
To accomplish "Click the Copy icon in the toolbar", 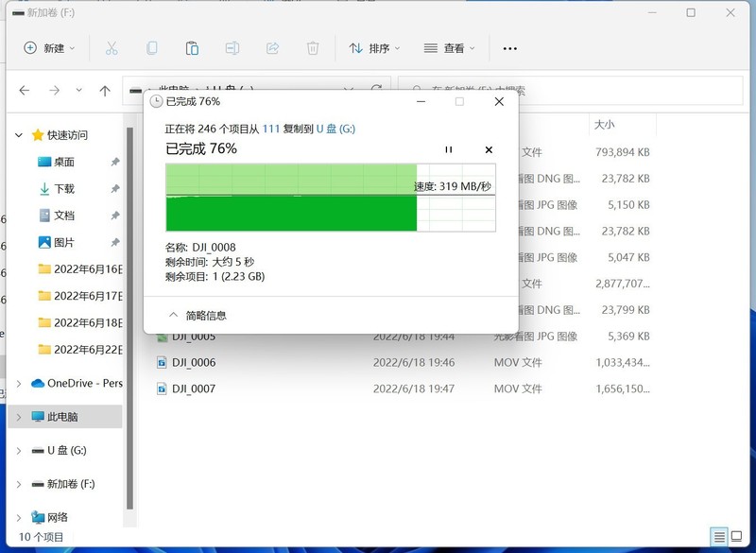I will (151, 47).
